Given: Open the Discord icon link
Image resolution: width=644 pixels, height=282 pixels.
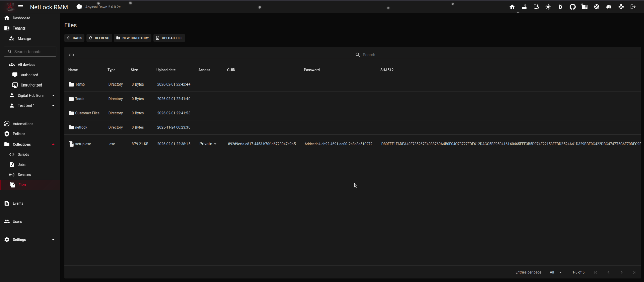Looking at the screenshot, I should (x=609, y=7).
